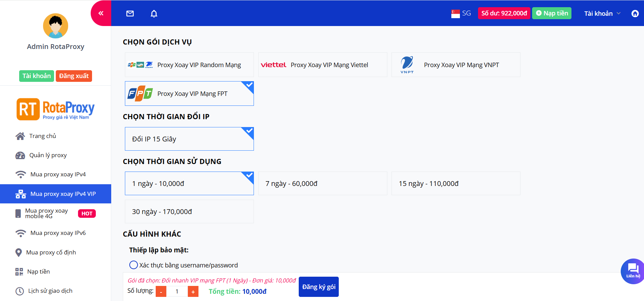Open the mail envelope icon
The height and width of the screenshot is (301, 644).
(x=130, y=13)
